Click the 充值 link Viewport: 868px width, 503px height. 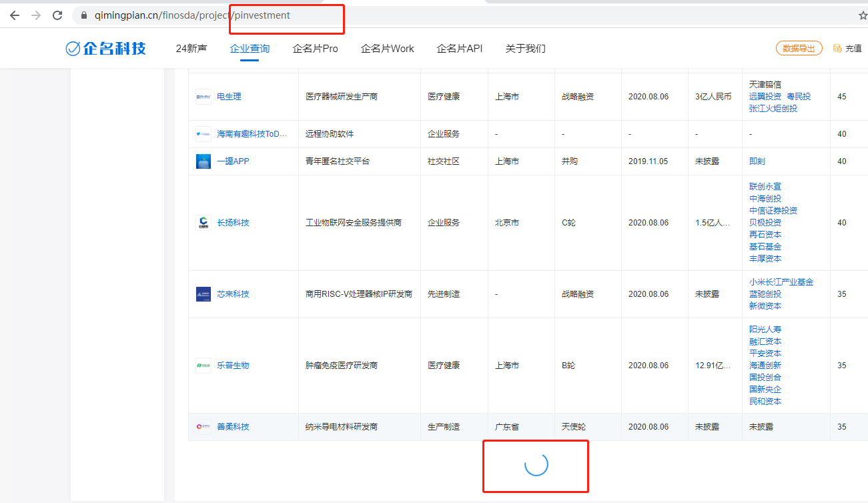point(853,49)
